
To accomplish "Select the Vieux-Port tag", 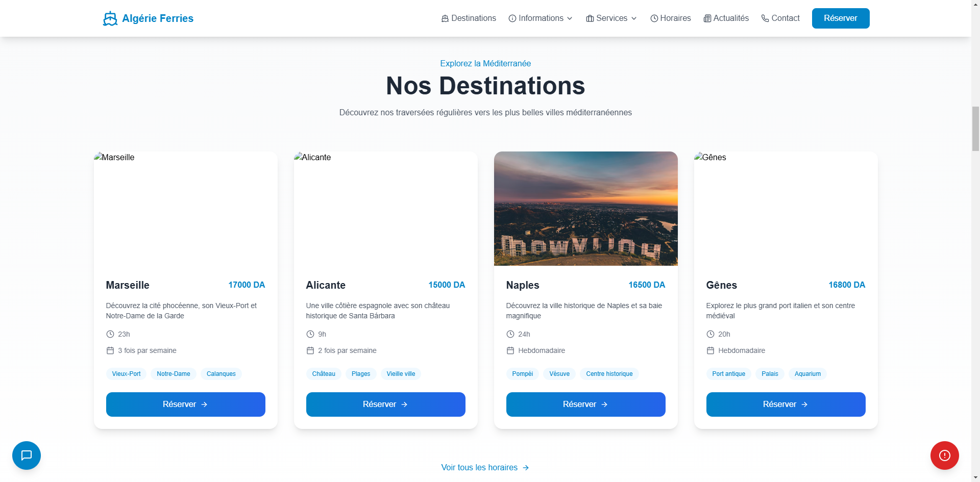I will pos(127,374).
